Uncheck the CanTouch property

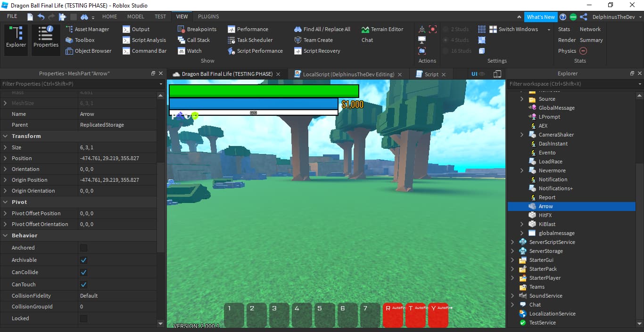pos(84,283)
